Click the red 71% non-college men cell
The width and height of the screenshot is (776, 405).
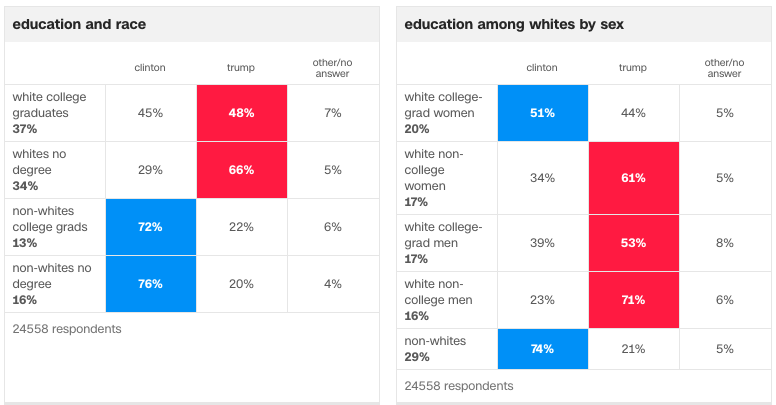pos(633,299)
